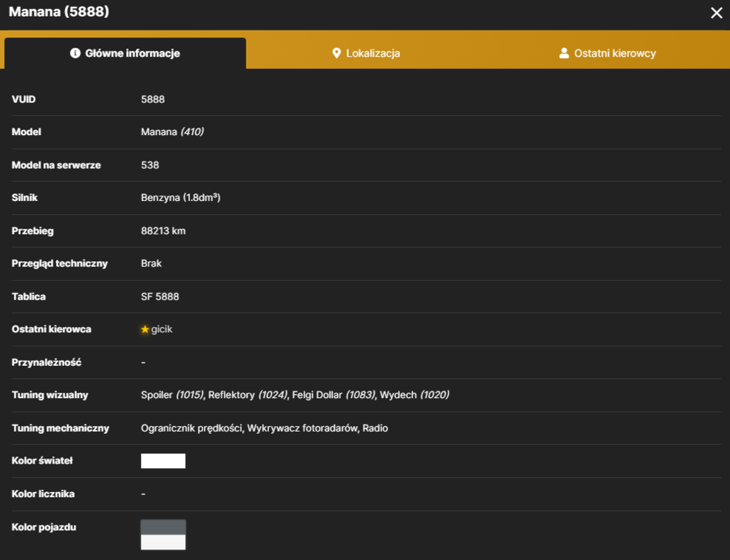The height and width of the screenshot is (560, 730).
Task: Click the white bottom Kolor pojazdu swatch
Action: point(163,542)
